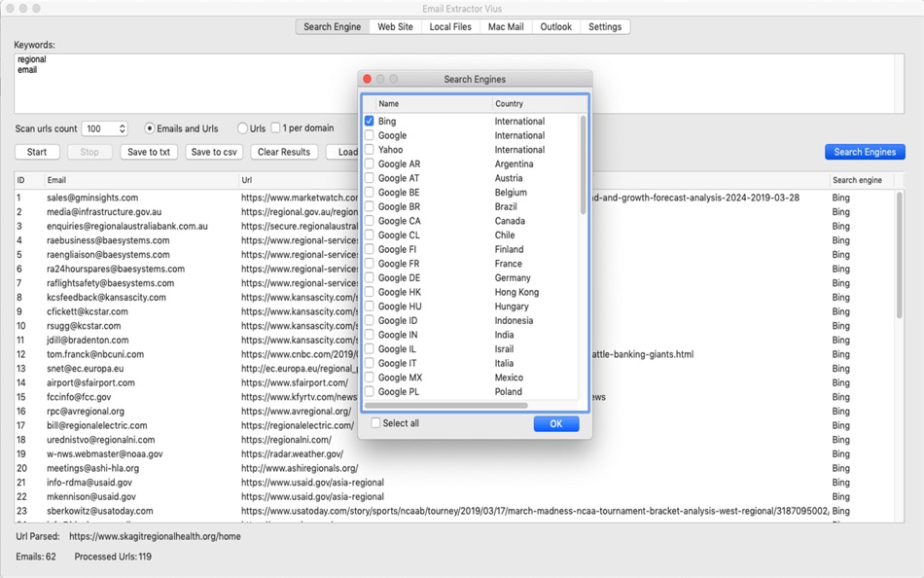Open the Settings tab
This screenshot has height=578, width=924.
[x=605, y=26]
